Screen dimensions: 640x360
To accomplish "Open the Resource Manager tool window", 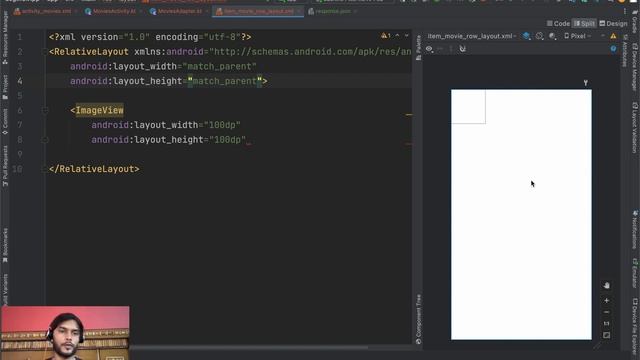I will pyautogui.click(x=5, y=38).
